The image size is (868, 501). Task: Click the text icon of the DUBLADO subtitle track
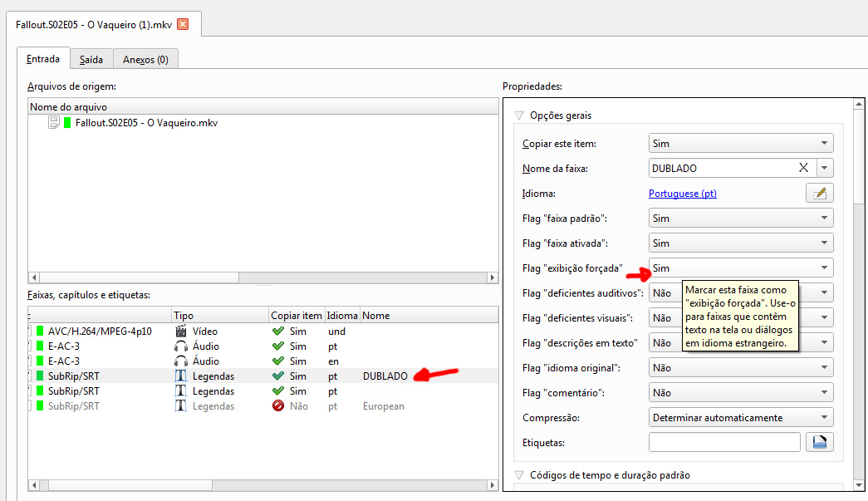point(181,376)
